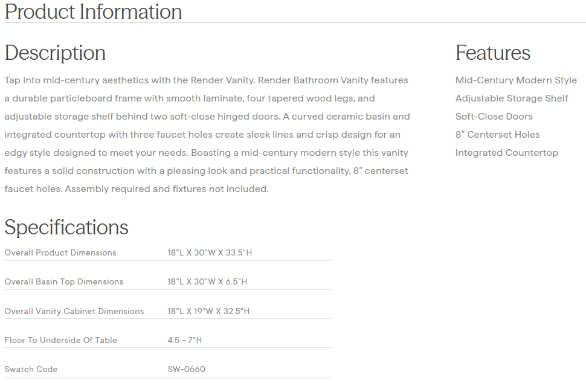Click the Floor To Underside Of Table label

click(61, 340)
